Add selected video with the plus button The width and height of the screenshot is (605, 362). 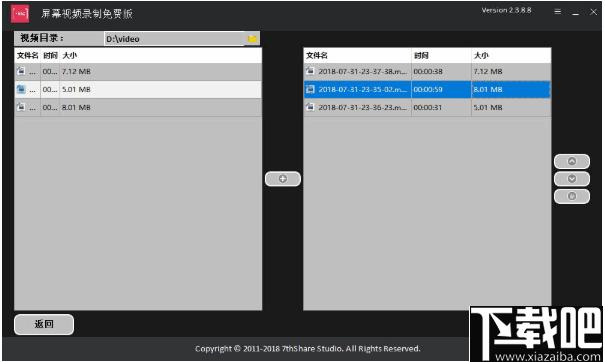point(282,179)
